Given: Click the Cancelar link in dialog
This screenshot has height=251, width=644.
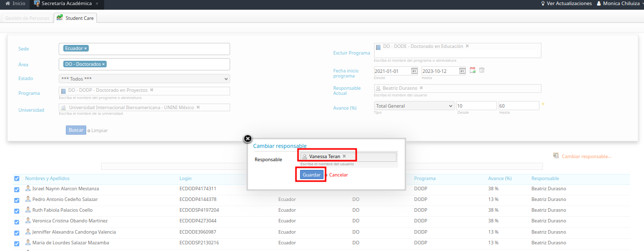Looking at the screenshot, I should pyautogui.click(x=338, y=175).
